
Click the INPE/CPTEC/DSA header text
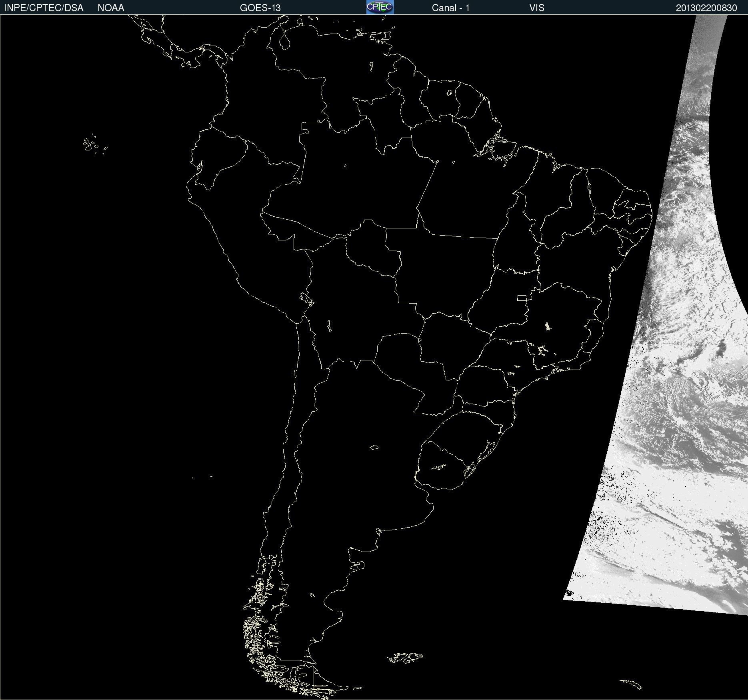click(44, 8)
